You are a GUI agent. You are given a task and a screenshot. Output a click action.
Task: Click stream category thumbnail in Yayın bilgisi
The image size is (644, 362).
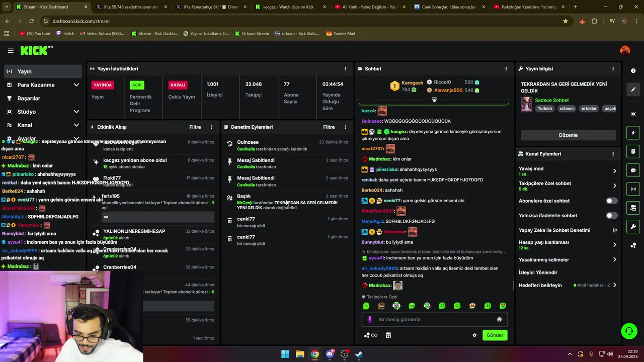pos(526,104)
